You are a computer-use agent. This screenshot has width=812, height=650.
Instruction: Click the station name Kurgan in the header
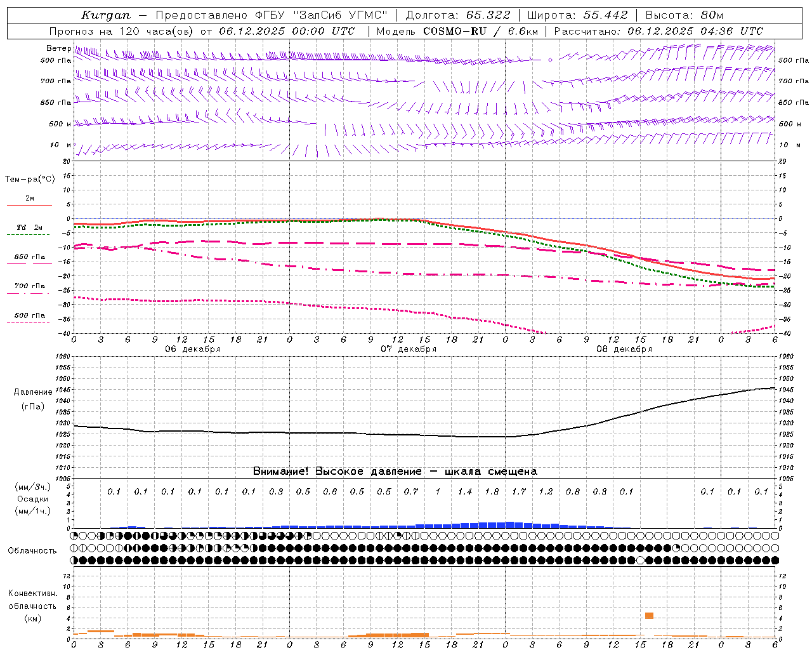tap(106, 15)
